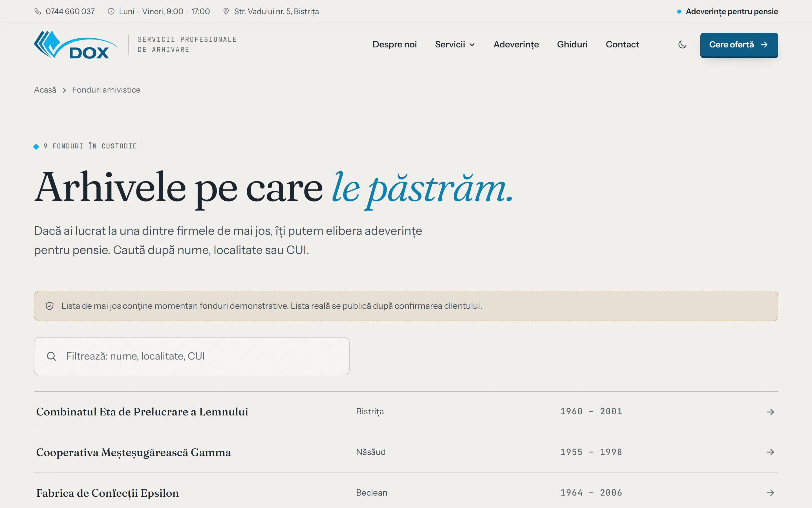Go to Adeverințe in the navigation
The image size is (812, 508).
pyautogui.click(x=516, y=45)
